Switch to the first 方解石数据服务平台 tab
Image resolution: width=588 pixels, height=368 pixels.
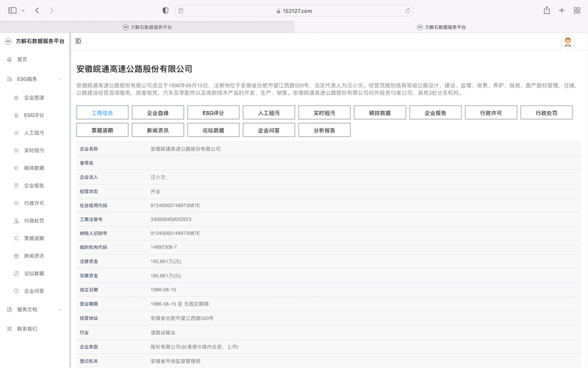point(147,27)
